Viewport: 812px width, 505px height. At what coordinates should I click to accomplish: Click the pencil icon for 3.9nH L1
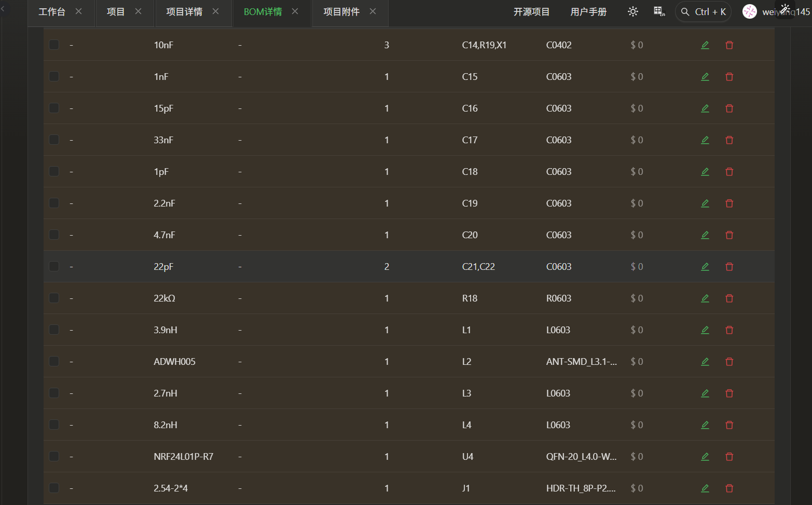705,330
